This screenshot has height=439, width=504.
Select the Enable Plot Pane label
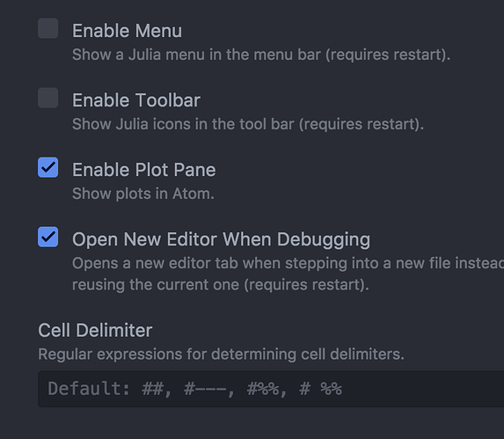144,170
